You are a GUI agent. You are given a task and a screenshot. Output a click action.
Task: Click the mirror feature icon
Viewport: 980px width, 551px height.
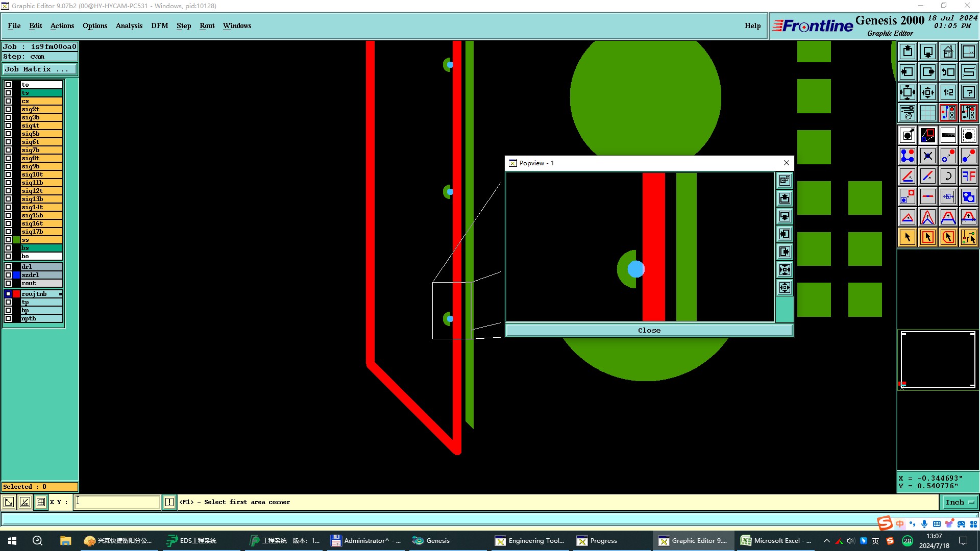point(968,176)
